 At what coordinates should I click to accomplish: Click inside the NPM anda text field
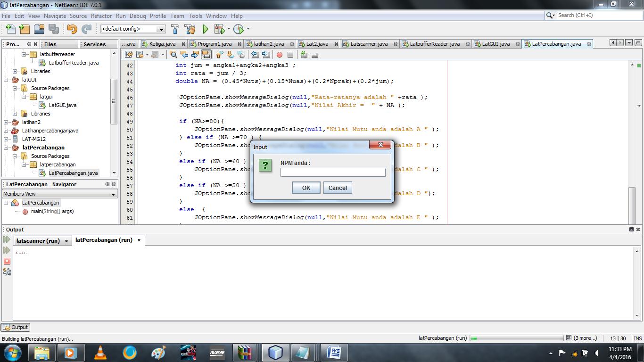click(333, 172)
